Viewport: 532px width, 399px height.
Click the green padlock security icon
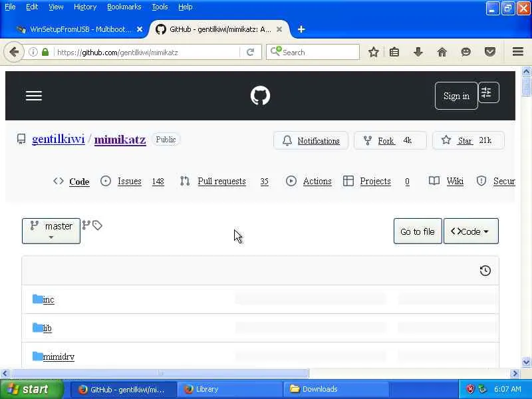pos(45,52)
